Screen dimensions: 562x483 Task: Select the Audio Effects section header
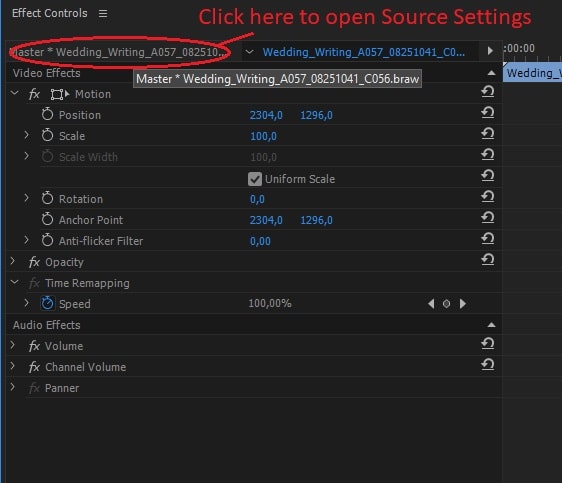(47, 325)
